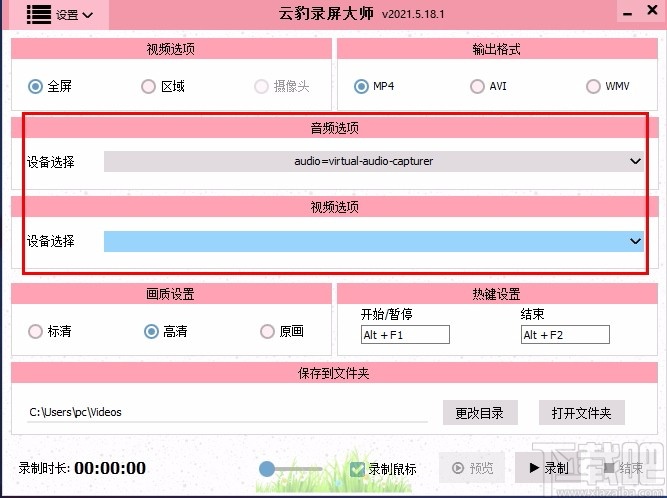Image resolution: width=667 pixels, height=498 pixels.
Task: Click the 录制时长 00:00:00 timer text
Action: [82, 468]
